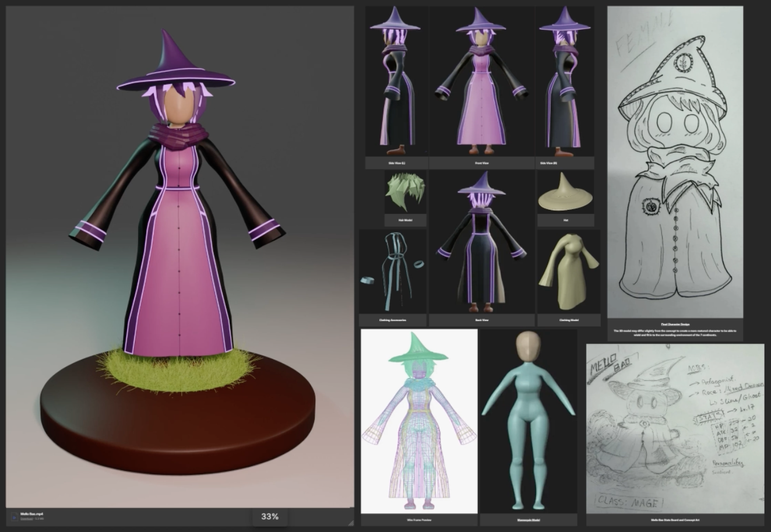Click the Download link under Mello Bao.mp4
Screen dimensions: 771x532
(26, 519)
